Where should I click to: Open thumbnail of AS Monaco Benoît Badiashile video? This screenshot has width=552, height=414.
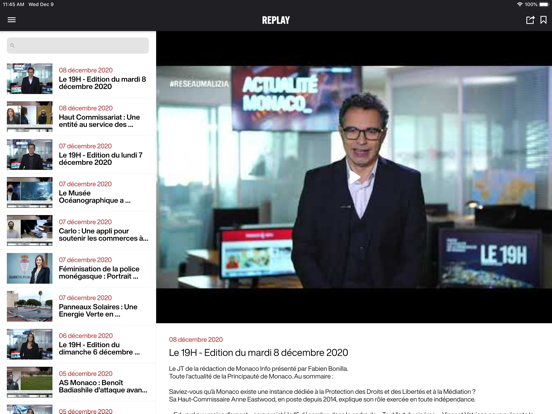click(30, 382)
